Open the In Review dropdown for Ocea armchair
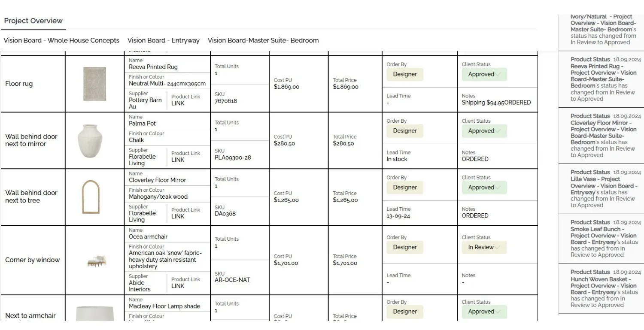Viewport: 644px width, 330px height. (484, 247)
